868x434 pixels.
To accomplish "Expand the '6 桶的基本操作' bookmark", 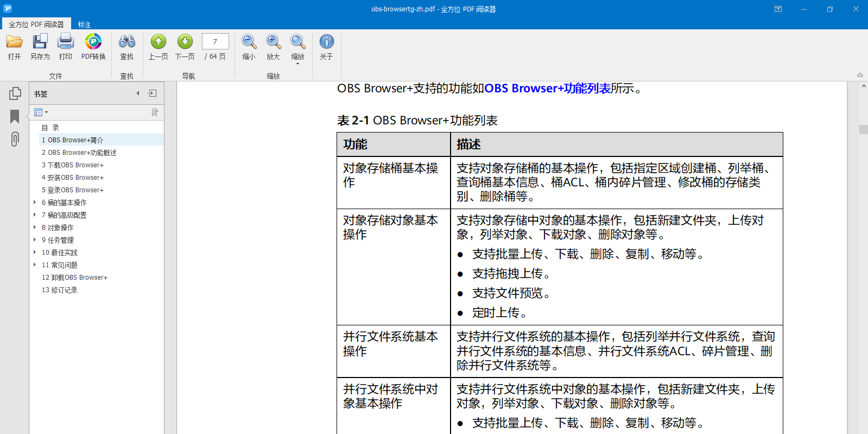I will point(35,202).
